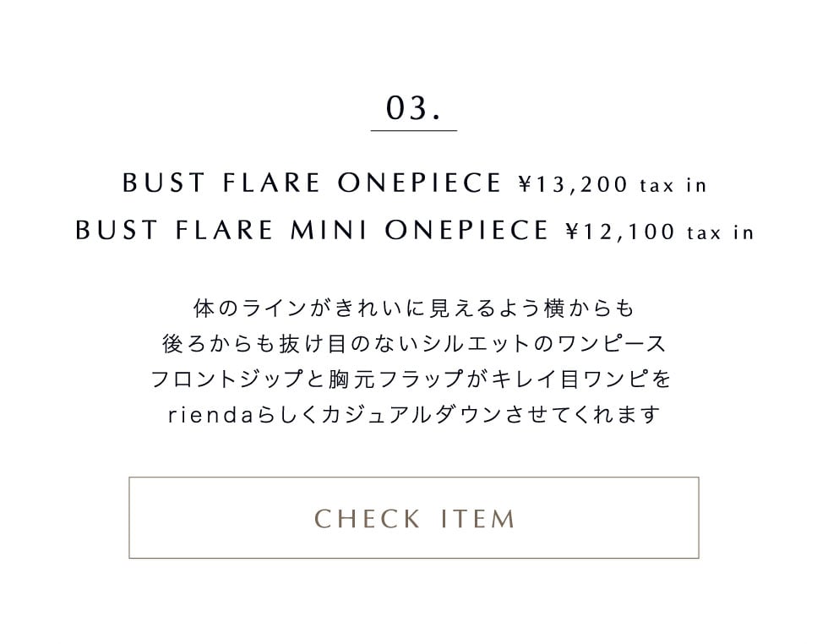Click the ¥12,100 price
The image size is (828, 644).
tap(620, 232)
